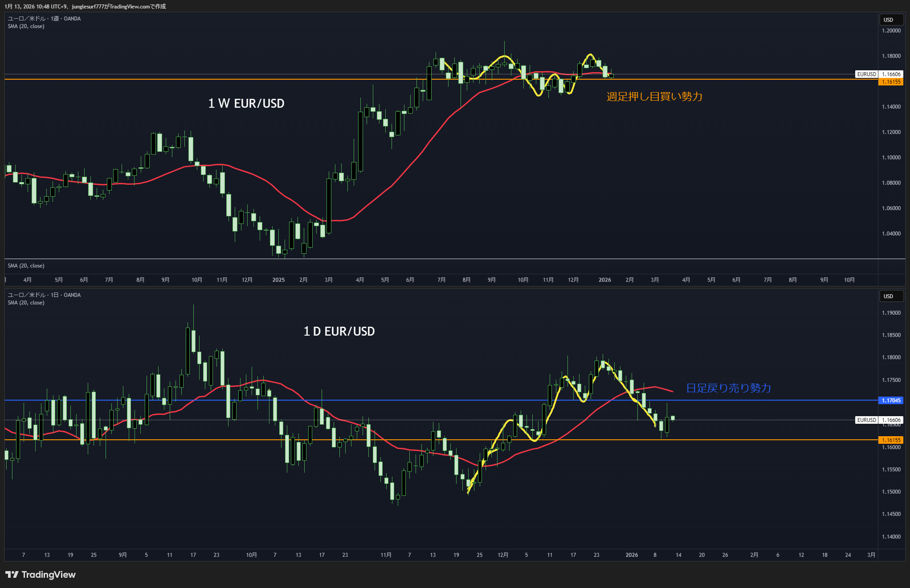
Task: Click the ユーロ/米ドル・1週・OANDA symbol title
Action: 44,19
